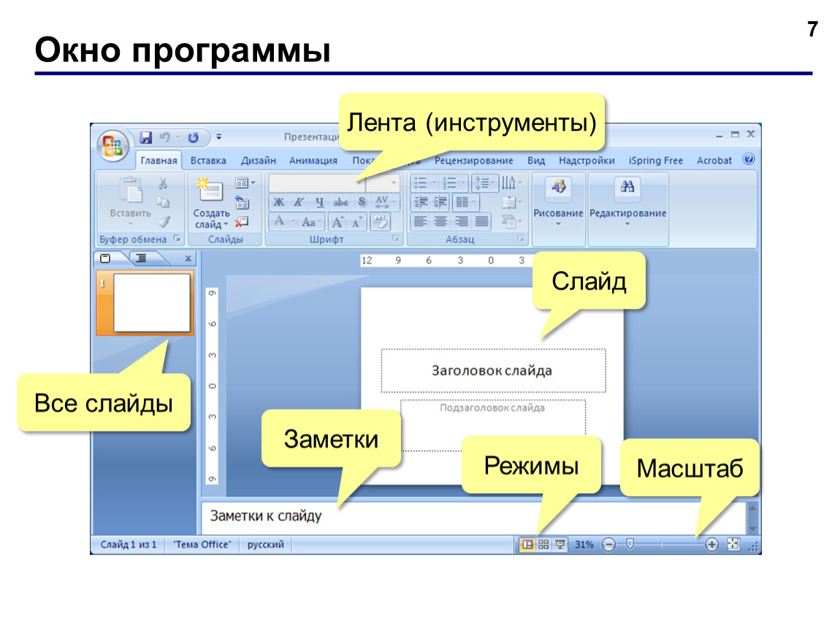This screenshot has width=840, height=631.
Task: Justify the text alignment
Action: point(481,221)
